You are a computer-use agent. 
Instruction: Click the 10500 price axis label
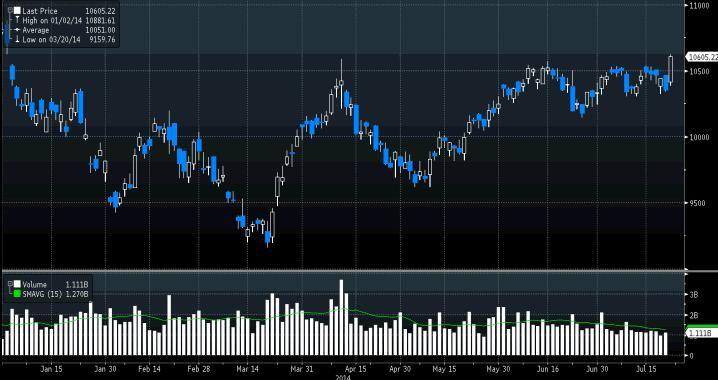699,71
